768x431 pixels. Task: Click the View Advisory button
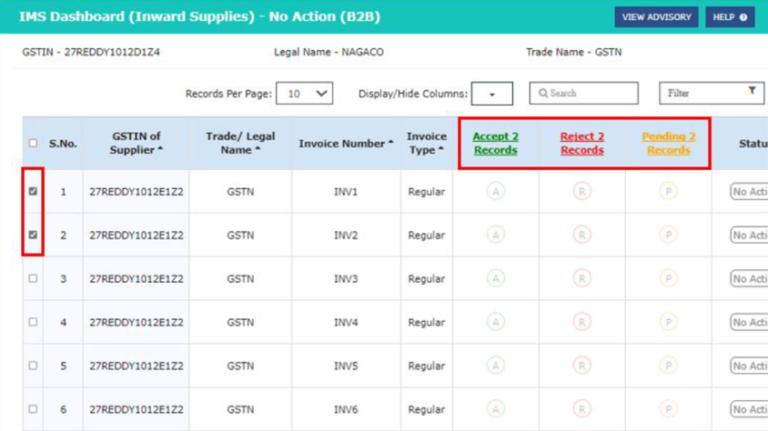[656, 17]
